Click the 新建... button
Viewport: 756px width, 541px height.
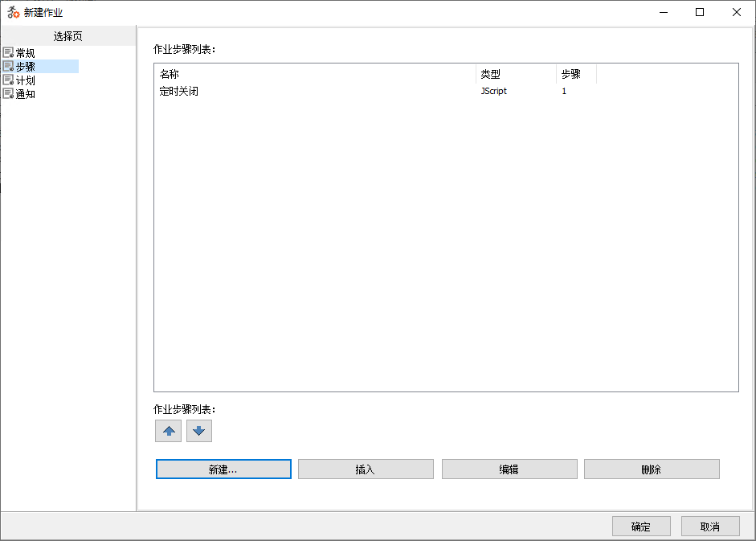(x=223, y=469)
